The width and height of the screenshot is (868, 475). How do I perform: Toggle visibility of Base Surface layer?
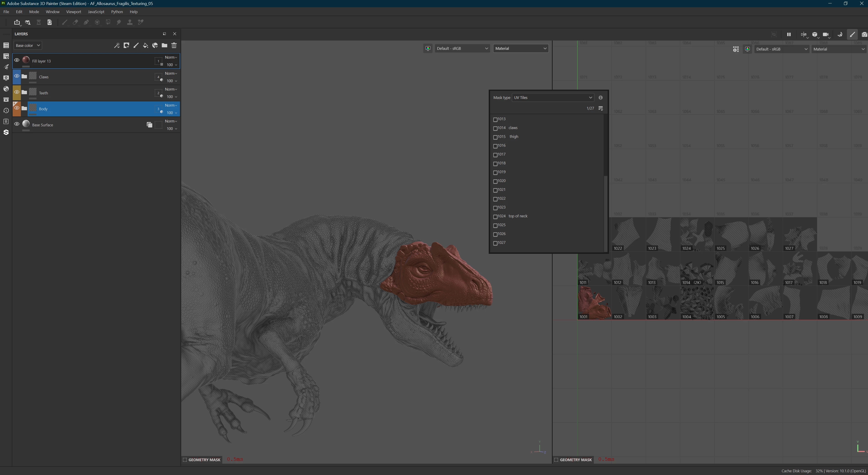pyautogui.click(x=17, y=124)
